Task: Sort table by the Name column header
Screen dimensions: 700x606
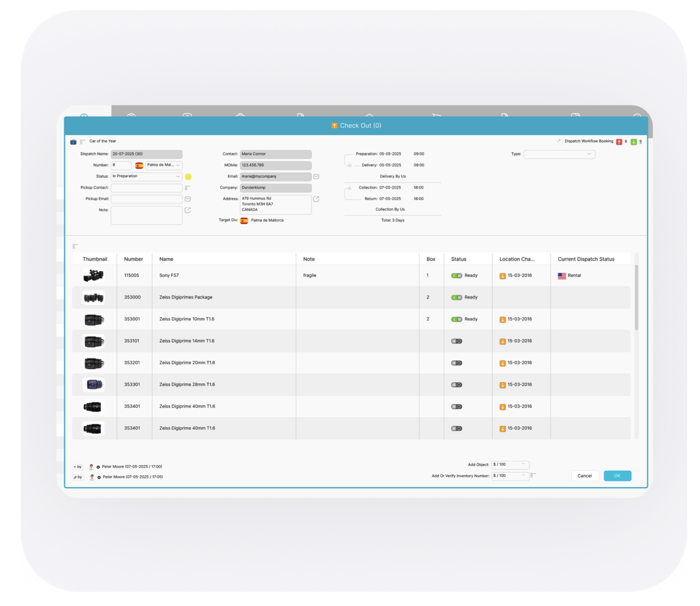Action: pyautogui.click(x=166, y=259)
